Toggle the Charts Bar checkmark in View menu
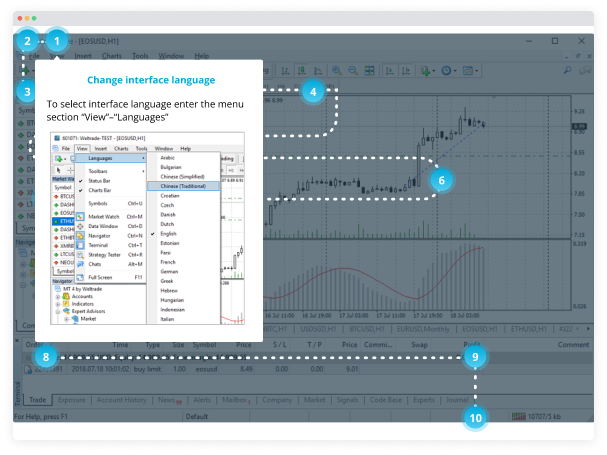607x455 pixels. pyautogui.click(x=81, y=190)
